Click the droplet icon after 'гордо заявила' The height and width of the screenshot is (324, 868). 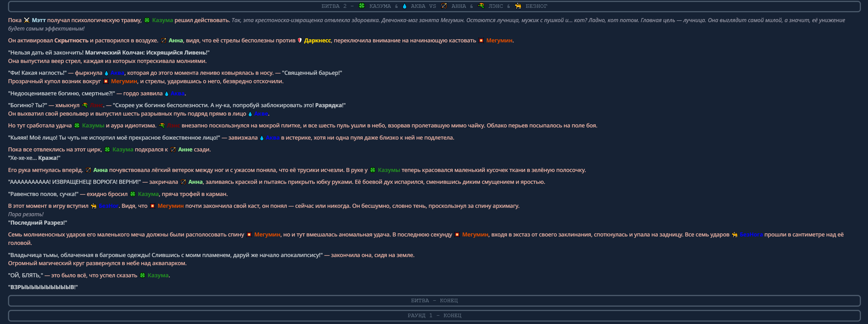[x=166, y=93]
